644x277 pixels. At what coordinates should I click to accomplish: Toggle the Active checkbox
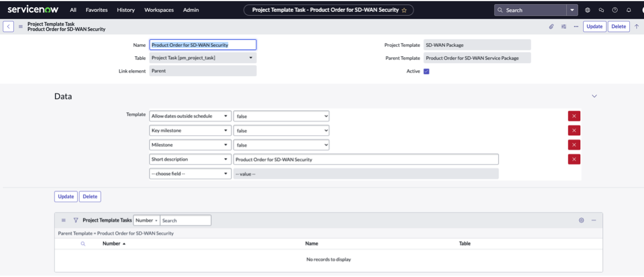(x=426, y=71)
